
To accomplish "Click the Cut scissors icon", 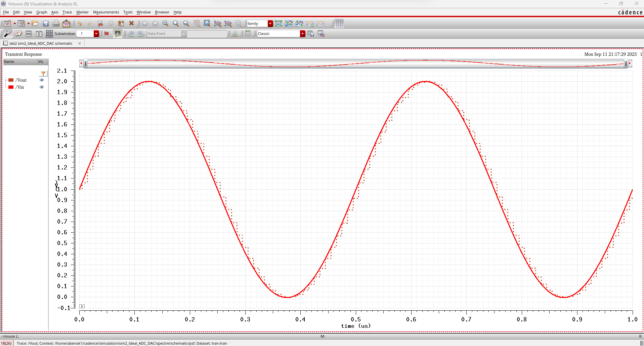I will (100, 24).
